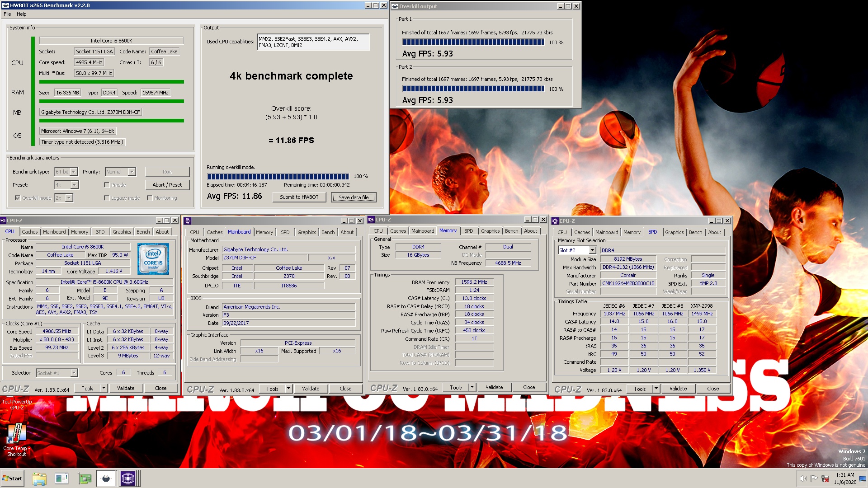
Task: Click Core Speed 4986.55 MHz field
Action: [x=57, y=331]
